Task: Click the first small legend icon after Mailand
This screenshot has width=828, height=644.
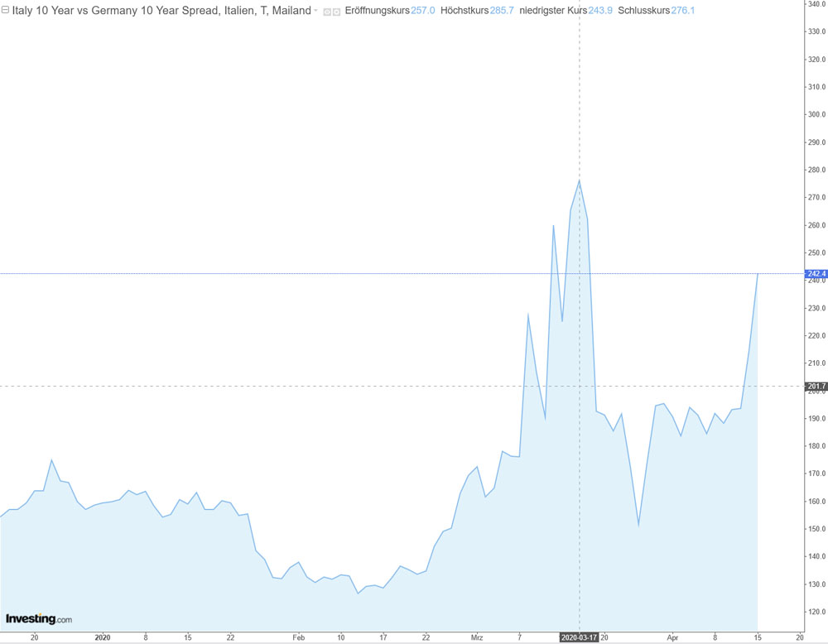Action: point(327,12)
